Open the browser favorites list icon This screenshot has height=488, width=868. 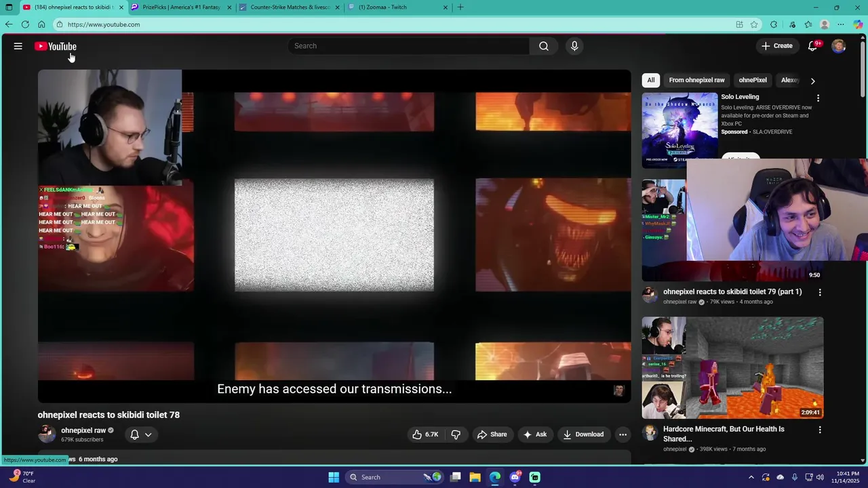[x=808, y=24]
